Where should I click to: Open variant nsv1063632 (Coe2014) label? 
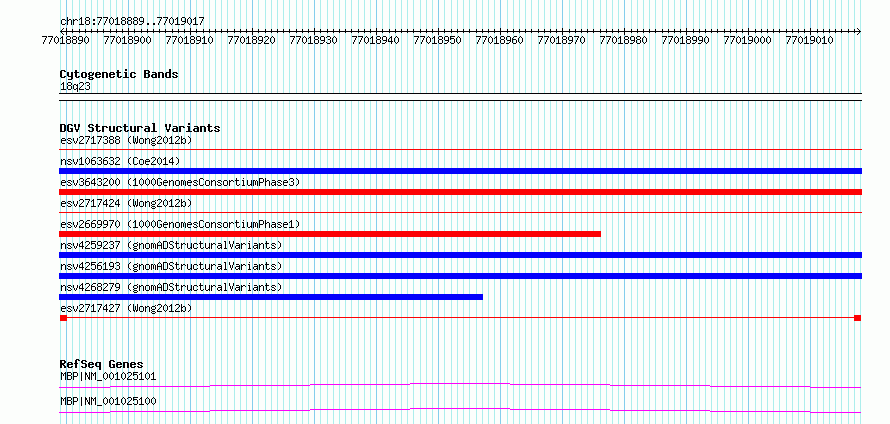(x=119, y=161)
